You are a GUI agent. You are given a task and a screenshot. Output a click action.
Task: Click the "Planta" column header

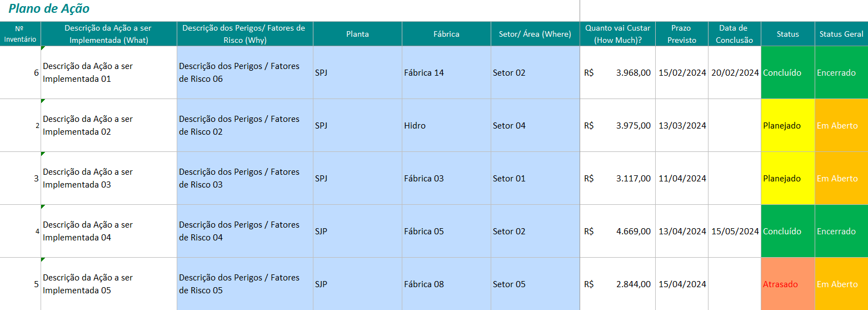click(x=357, y=34)
